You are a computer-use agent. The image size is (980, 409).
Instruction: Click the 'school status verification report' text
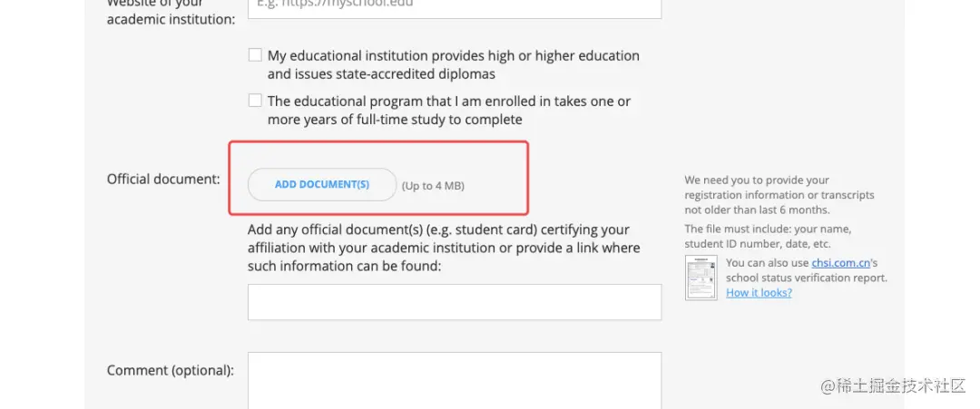[x=806, y=278]
